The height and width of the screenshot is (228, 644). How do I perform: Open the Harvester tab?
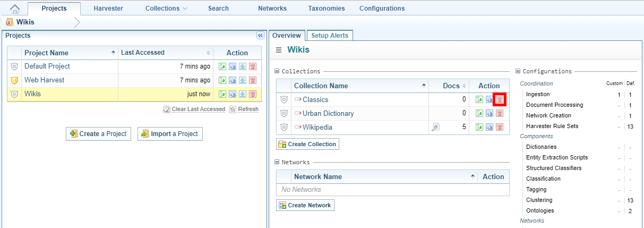click(x=108, y=9)
